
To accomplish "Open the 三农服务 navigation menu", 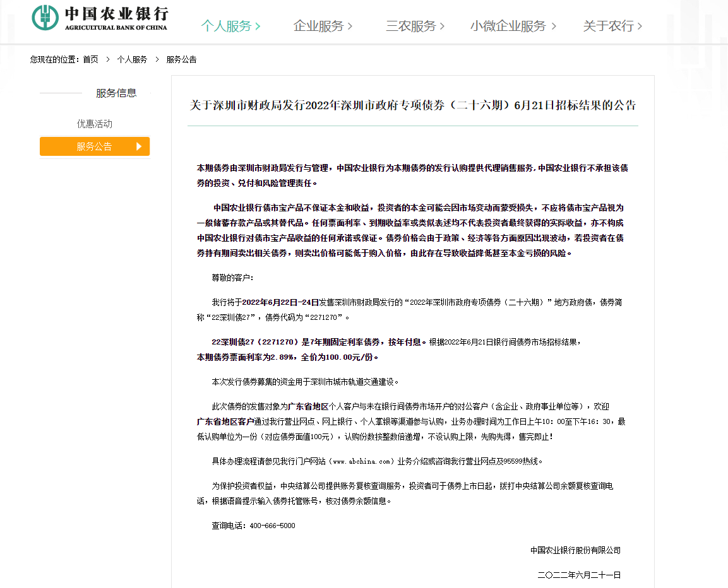I will 415,26.
